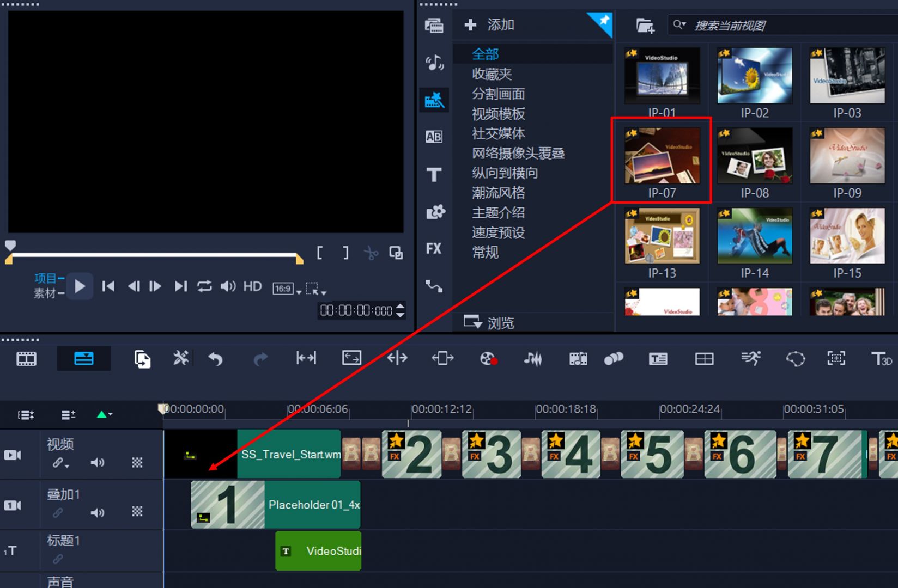Screen dimensions: 898x588
Task: Select the 视频模板 category
Action: tap(498, 114)
